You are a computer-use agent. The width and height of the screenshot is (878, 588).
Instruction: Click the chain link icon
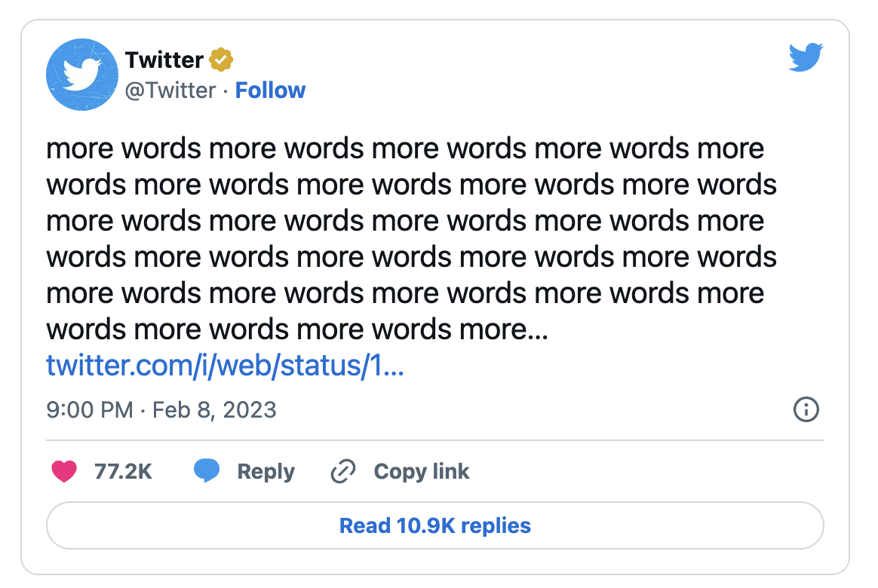343,472
